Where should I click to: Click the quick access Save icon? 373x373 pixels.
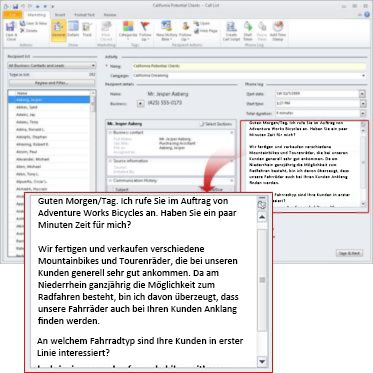point(15,6)
